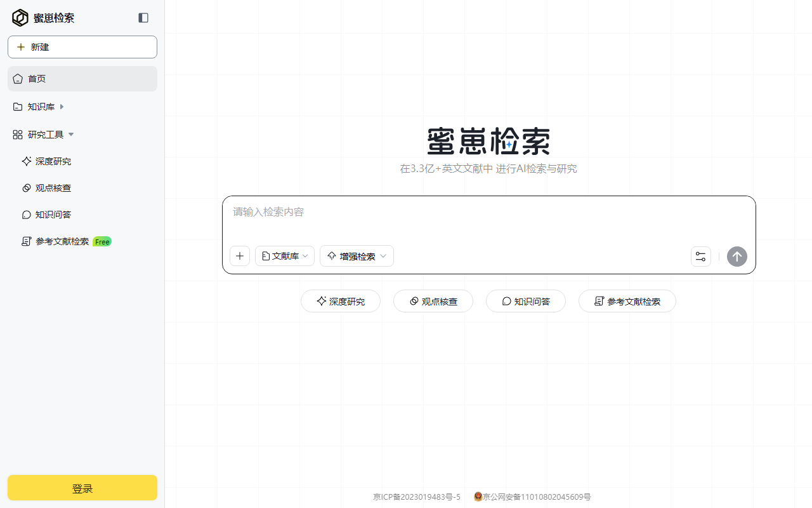Click the document icon beside sidebar 参考文献检索

[x=26, y=241]
